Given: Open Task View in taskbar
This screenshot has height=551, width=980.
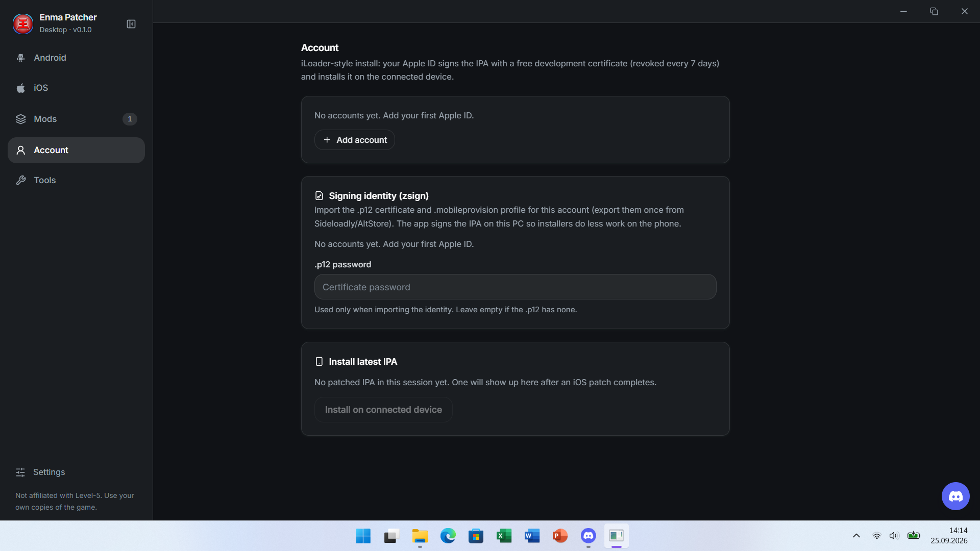Looking at the screenshot, I should 391,536.
